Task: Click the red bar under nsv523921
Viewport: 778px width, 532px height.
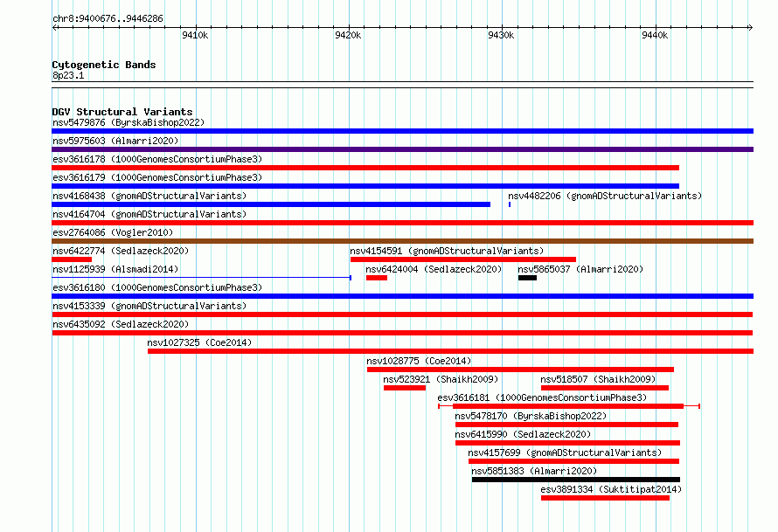Action: pyautogui.click(x=405, y=388)
